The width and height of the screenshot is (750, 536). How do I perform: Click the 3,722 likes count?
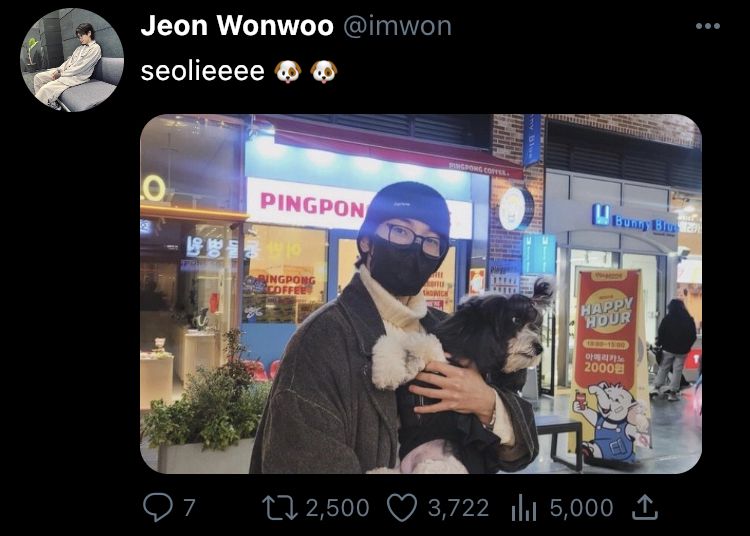pos(459,508)
